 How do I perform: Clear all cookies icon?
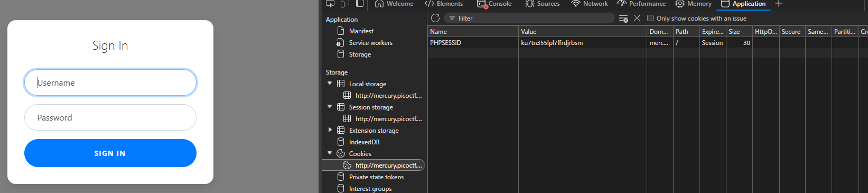[623, 19]
